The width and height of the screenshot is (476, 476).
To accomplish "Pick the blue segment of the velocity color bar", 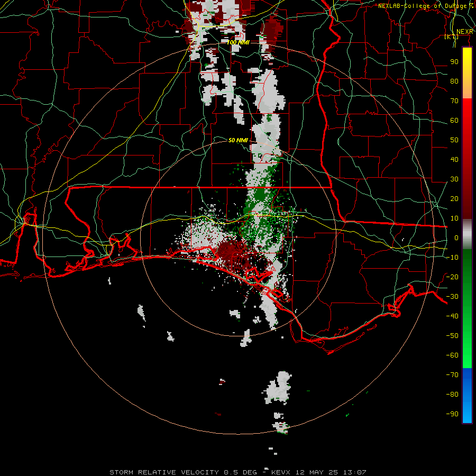I will click(467, 396).
